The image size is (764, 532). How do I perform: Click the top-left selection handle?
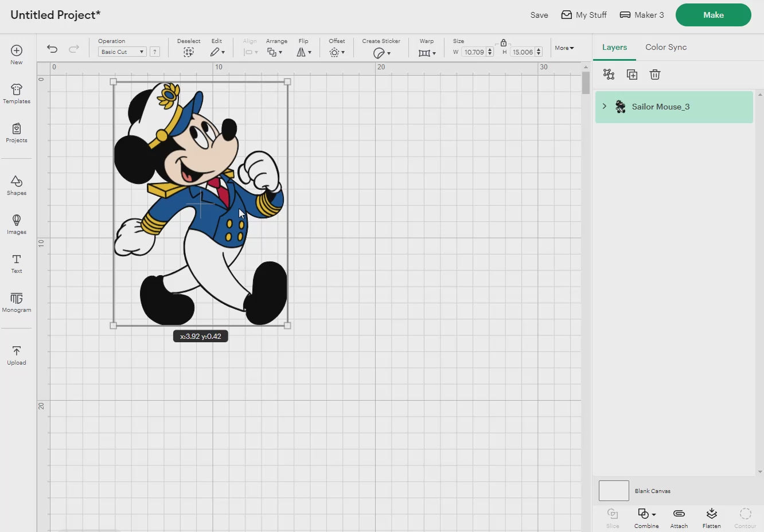pyautogui.click(x=113, y=82)
